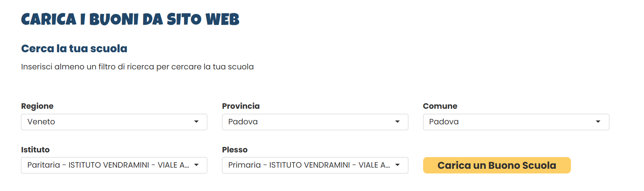644x191 pixels.
Task: Open the Comune dropdown showing Padova
Action: click(516, 122)
